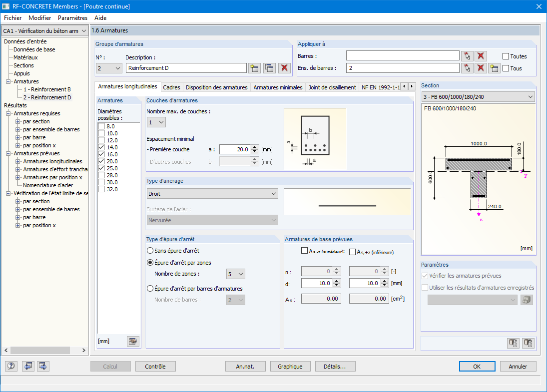Check the 8.0 diameter box

(x=101, y=126)
